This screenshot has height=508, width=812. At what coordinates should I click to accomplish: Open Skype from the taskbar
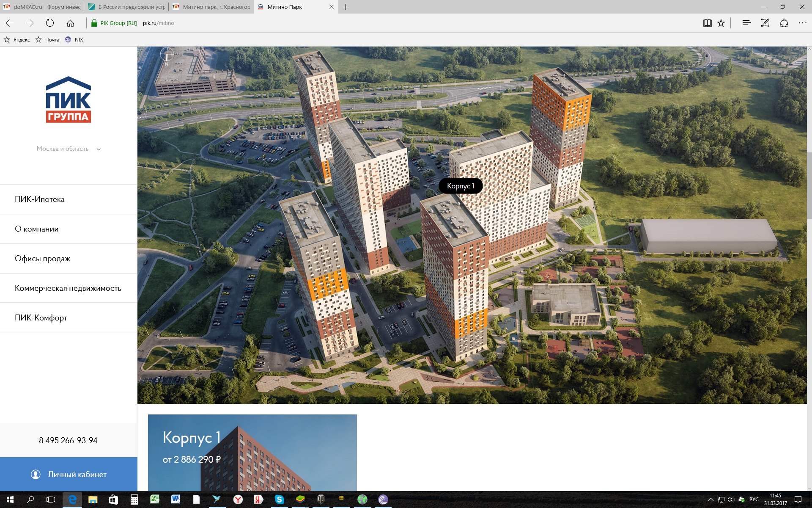[279, 500]
